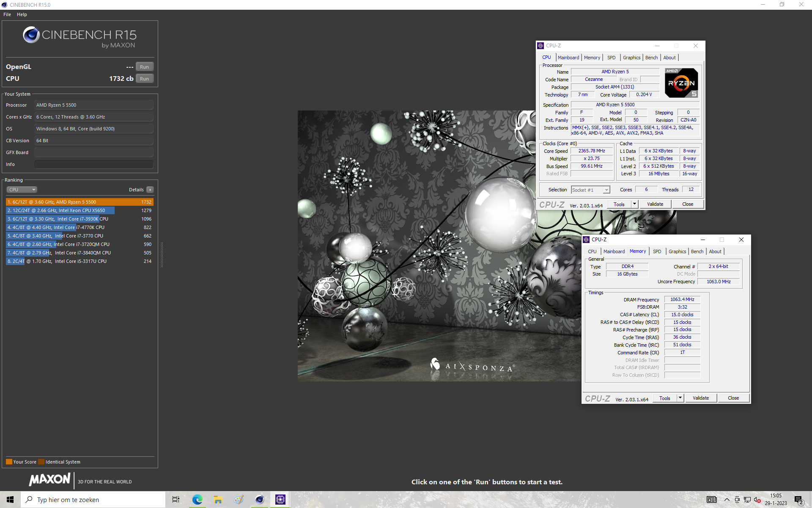Open Task View from the taskbar

(176, 500)
